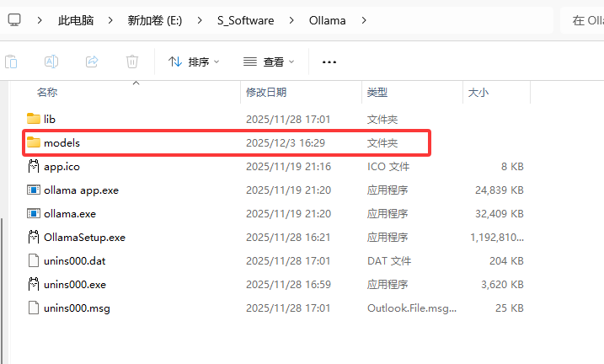The image size is (604, 364).
Task: Click Ollama in the breadcrumb path
Action: pos(328,20)
